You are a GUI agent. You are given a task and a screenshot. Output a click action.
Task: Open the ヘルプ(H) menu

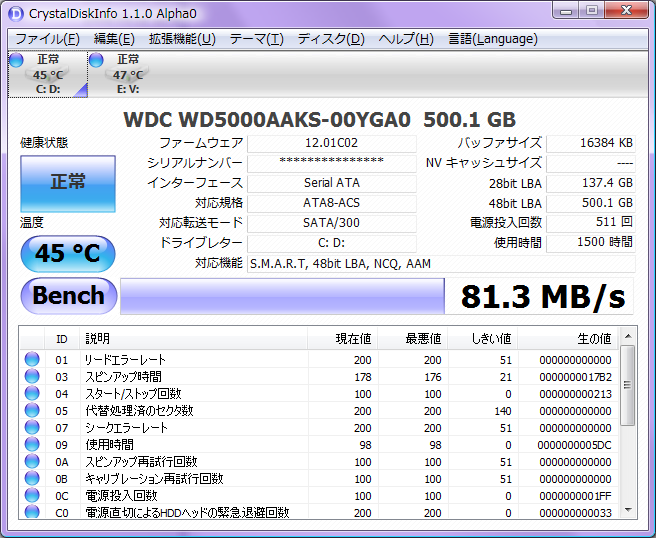click(406, 39)
